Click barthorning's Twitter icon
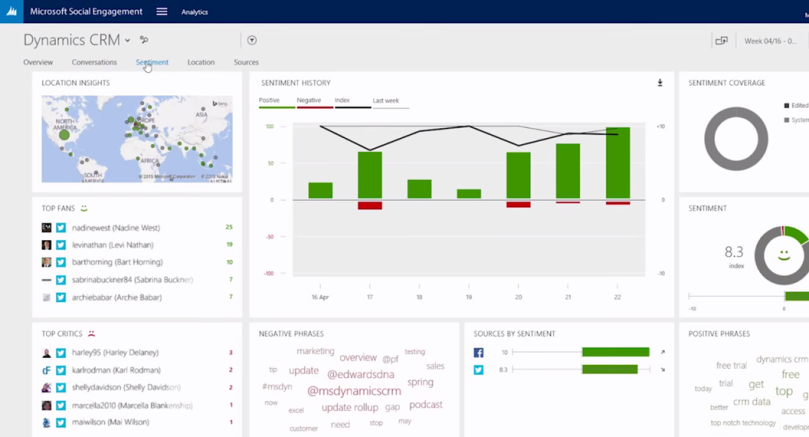809x437 pixels. tap(61, 262)
